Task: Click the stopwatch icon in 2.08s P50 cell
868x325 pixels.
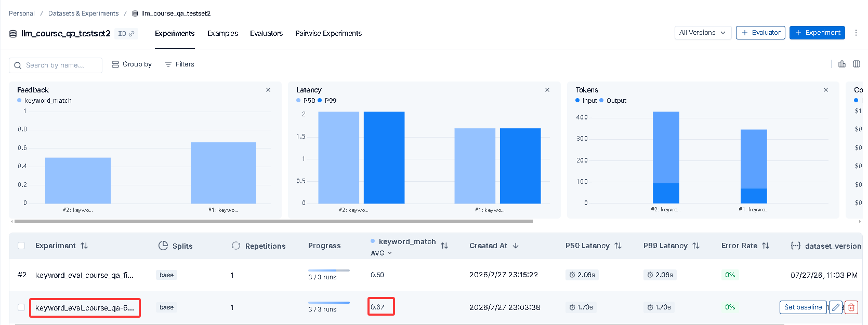Action: [572, 275]
